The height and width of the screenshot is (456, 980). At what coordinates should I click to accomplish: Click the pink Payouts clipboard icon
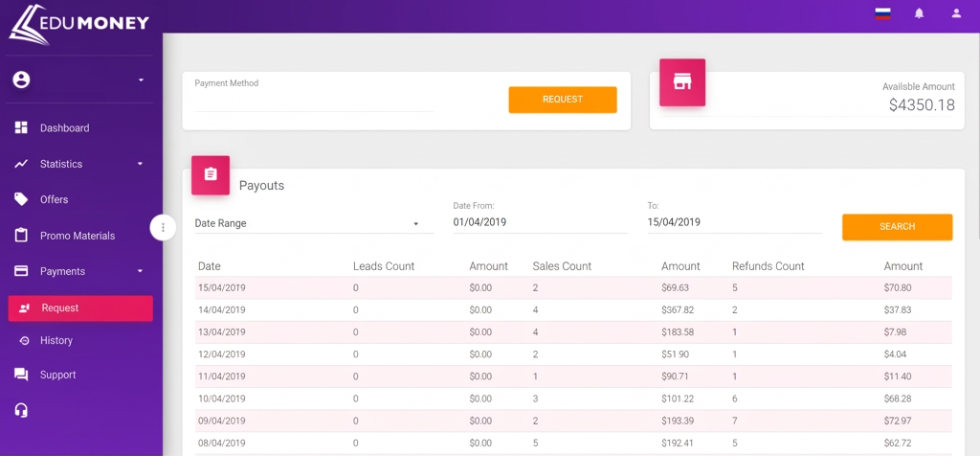click(211, 175)
